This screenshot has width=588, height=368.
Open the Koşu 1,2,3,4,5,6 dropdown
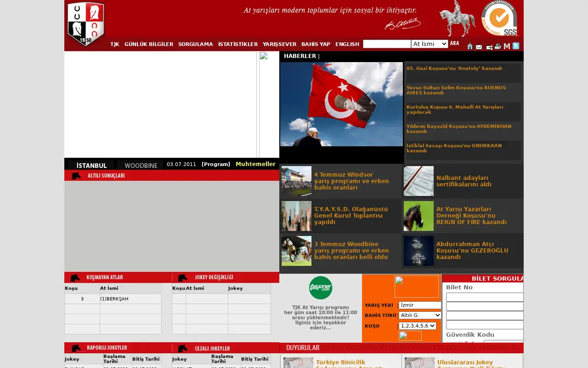pos(417,326)
